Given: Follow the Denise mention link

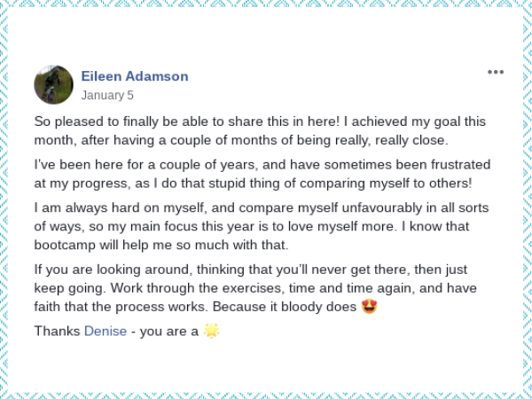Looking at the screenshot, I should pyautogui.click(x=106, y=331).
